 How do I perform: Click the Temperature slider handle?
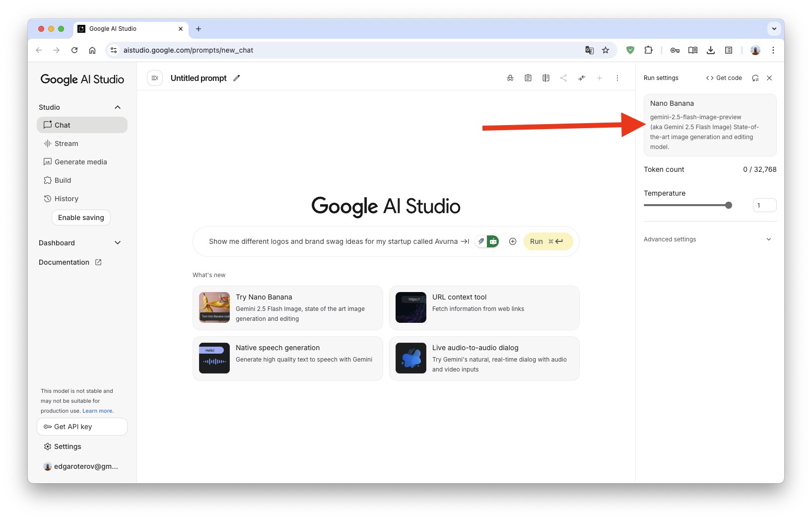(x=729, y=205)
